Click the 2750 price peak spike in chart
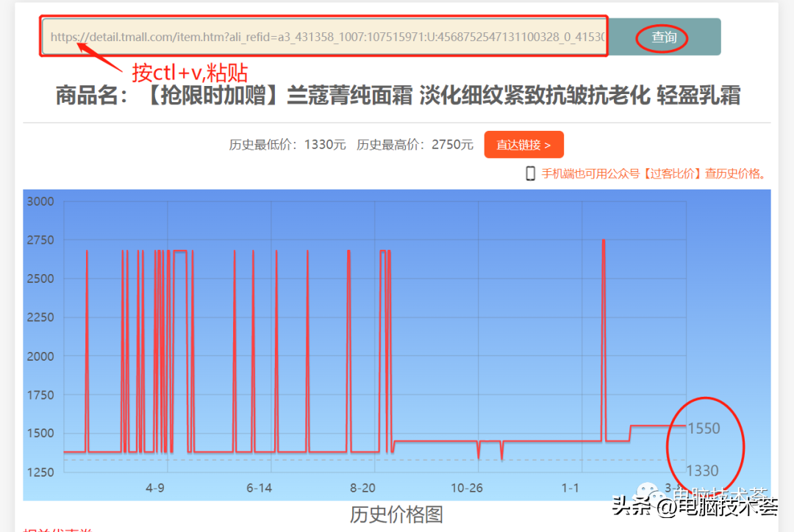 604,242
